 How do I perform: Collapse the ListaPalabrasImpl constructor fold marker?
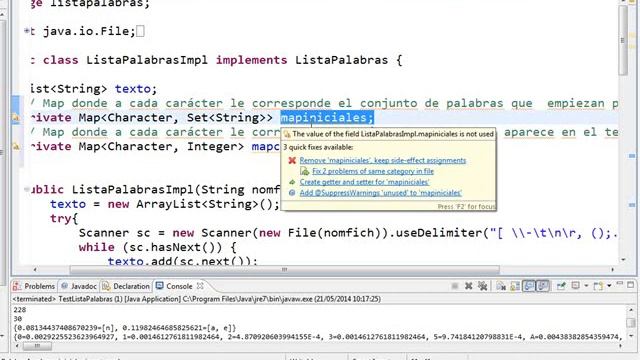pyautogui.click(x=27, y=189)
